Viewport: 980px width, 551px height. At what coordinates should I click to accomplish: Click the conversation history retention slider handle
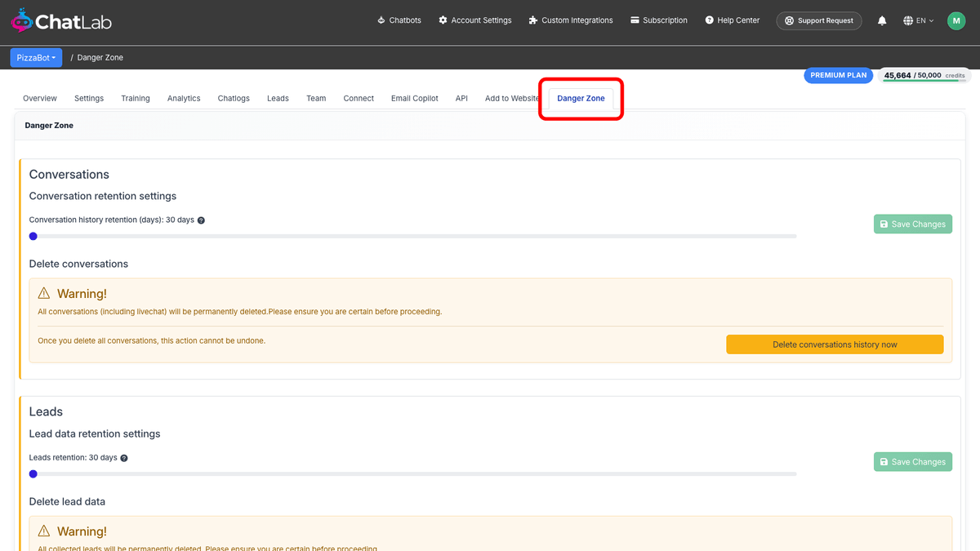[x=33, y=236]
